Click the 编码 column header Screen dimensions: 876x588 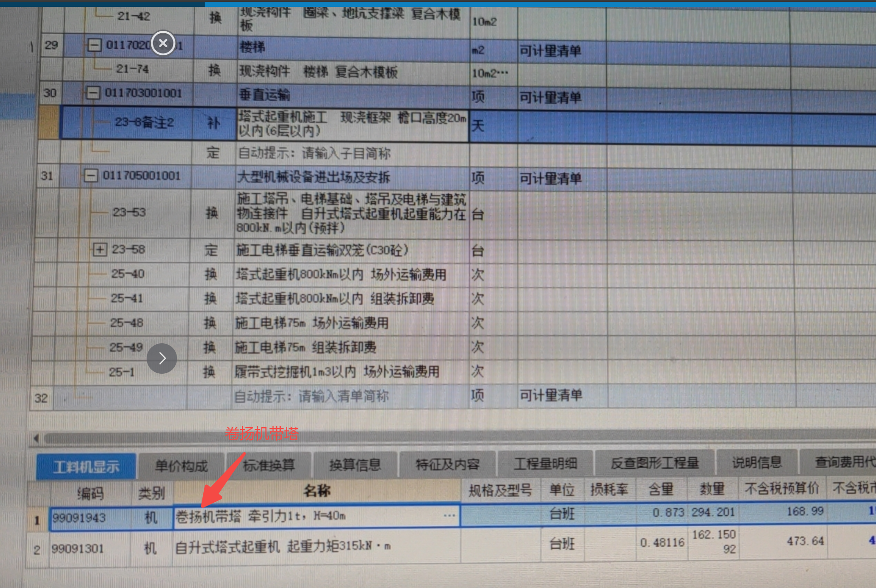91,494
